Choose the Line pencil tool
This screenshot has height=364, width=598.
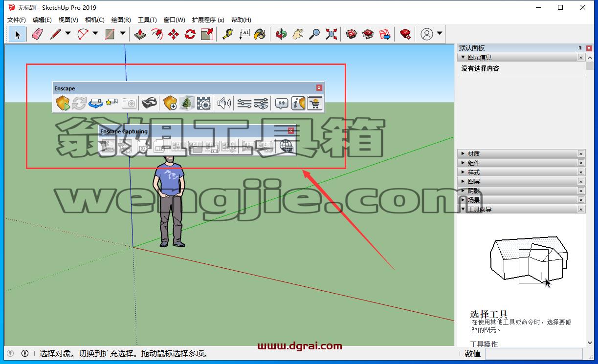coord(55,34)
